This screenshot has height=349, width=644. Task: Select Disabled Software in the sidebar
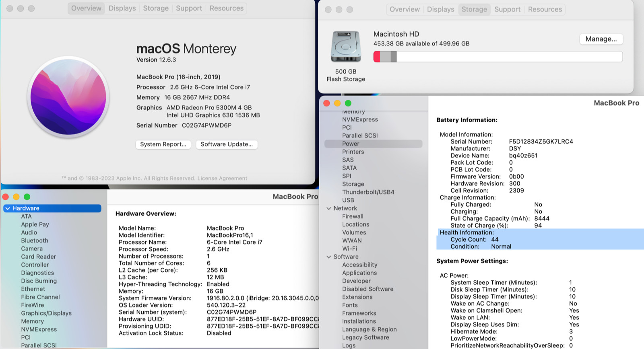[368, 289]
